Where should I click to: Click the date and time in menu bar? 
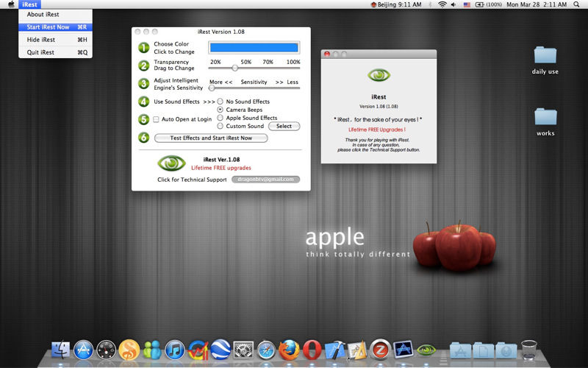(537, 4)
